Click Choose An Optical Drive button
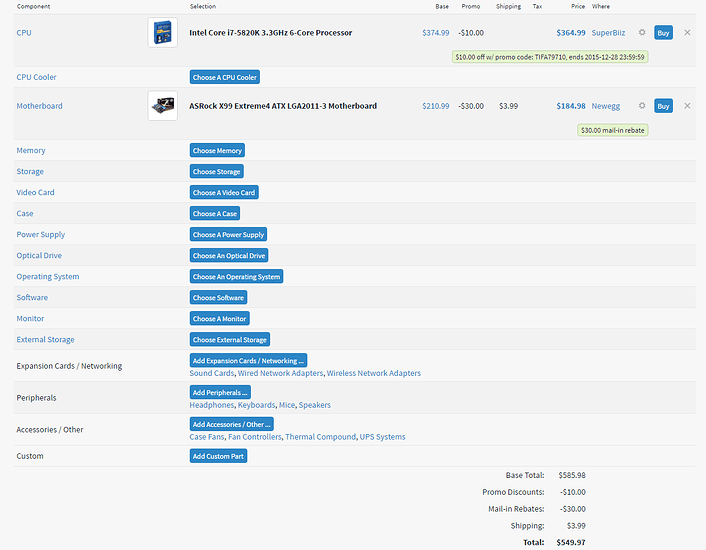Image resolution: width=706 pixels, height=550 pixels. pos(229,256)
